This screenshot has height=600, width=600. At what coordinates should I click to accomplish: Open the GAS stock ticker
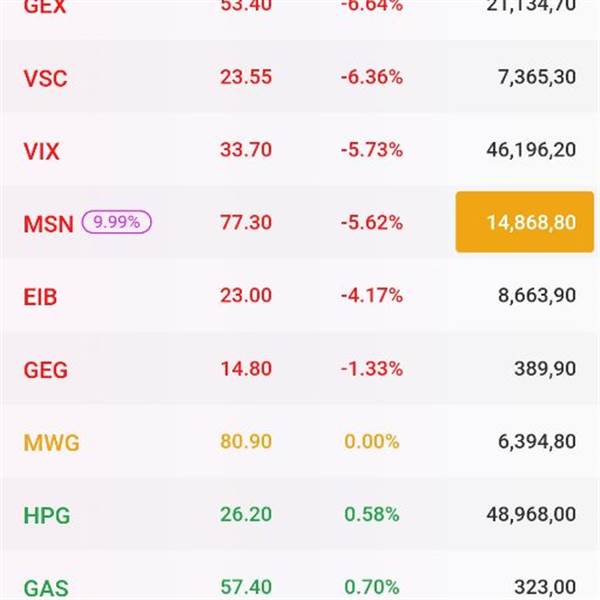(x=46, y=588)
